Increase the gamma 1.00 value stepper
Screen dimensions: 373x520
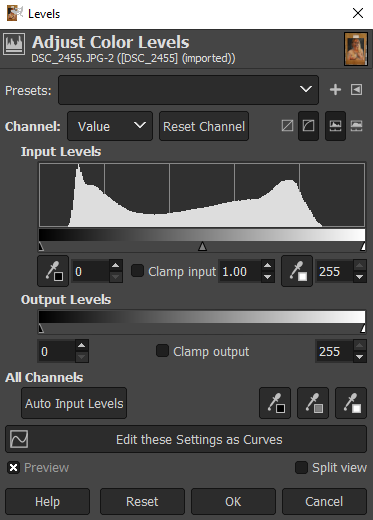pos(267,266)
